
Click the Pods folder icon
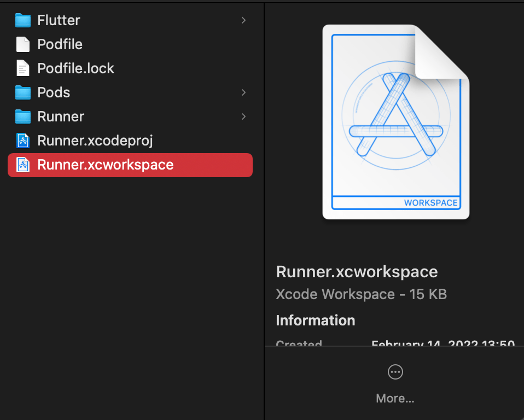22,92
